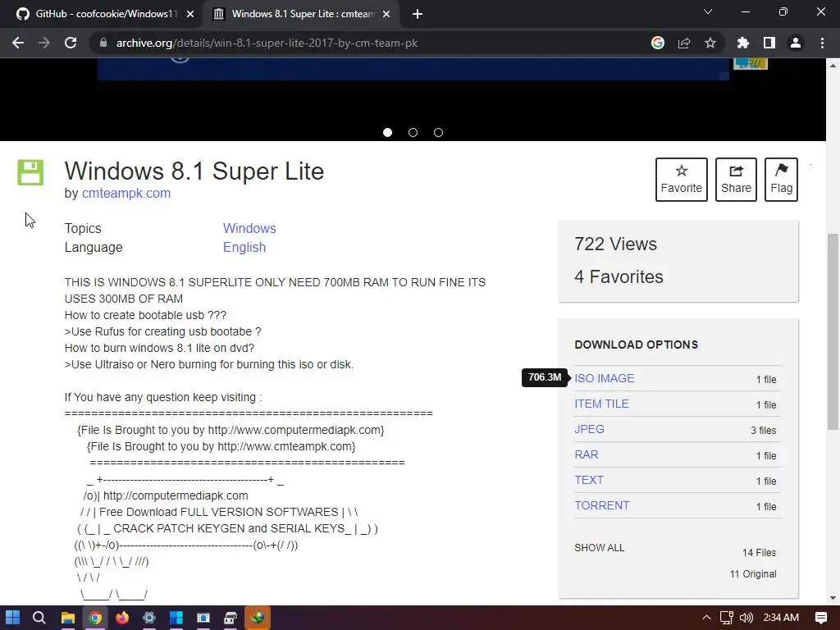Open the ITEM TILE download option
This screenshot has height=630, width=840.
tap(601, 404)
